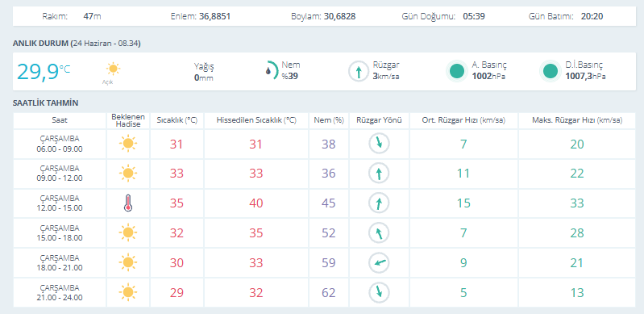The height and width of the screenshot is (314, 644).
Task: Click sun icon for 06.00 - 09.00 forecast
Action: click(x=128, y=144)
